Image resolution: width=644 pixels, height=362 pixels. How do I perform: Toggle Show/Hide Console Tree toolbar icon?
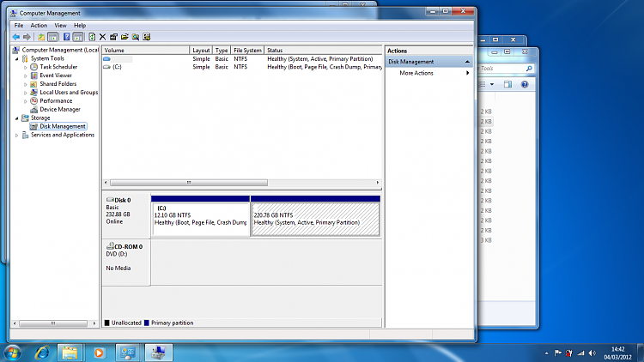click(x=53, y=37)
